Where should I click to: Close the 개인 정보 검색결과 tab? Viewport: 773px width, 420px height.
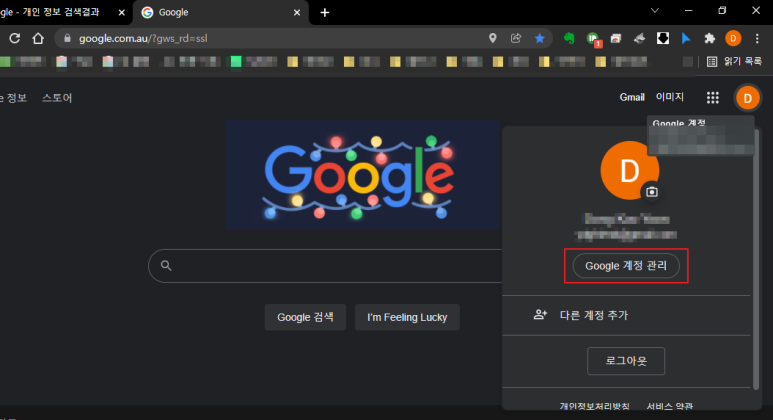(x=122, y=12)
